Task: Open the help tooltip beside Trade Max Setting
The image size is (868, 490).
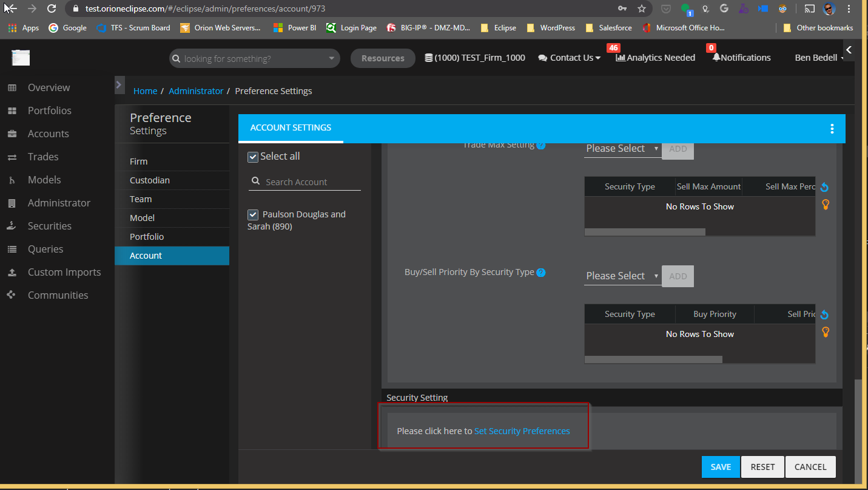Action: click(x=540, y=145)
